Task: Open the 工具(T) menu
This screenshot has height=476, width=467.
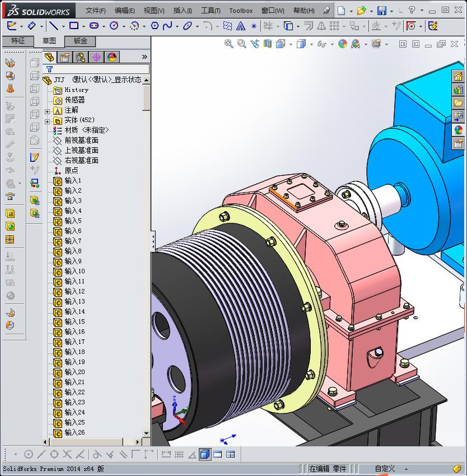Action: coord(211,11)
